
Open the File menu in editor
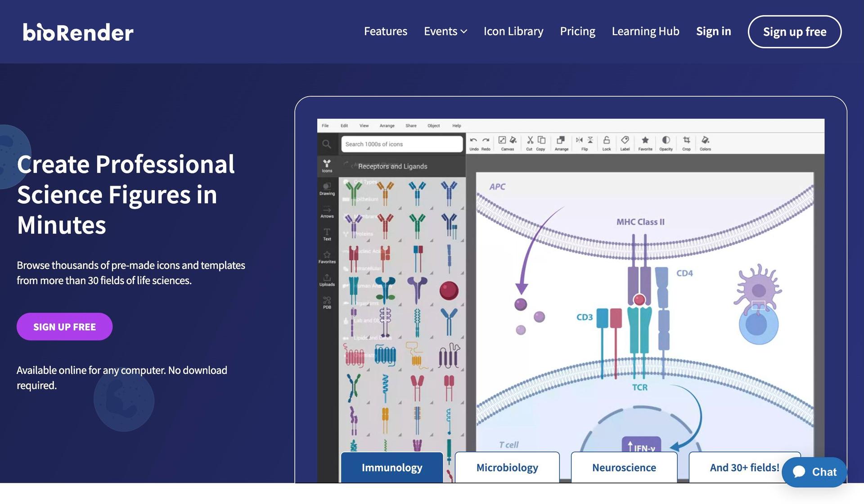tap(325, 125)
